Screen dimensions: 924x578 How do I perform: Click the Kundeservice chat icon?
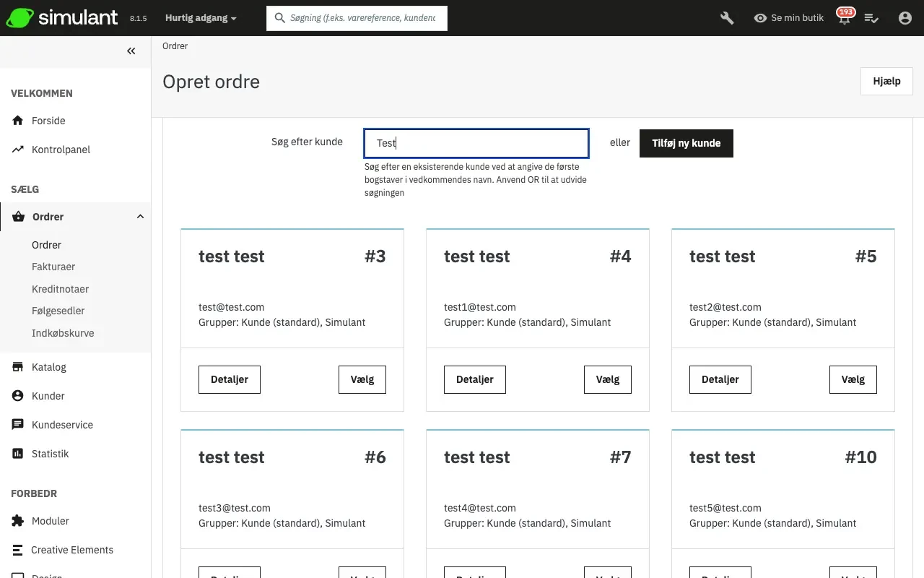point(18,425)
